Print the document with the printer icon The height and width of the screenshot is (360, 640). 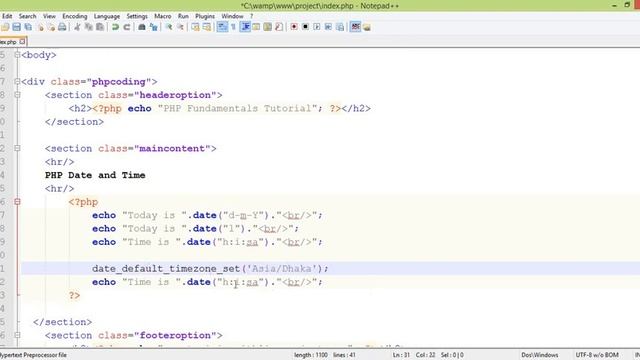pos(62,27)
